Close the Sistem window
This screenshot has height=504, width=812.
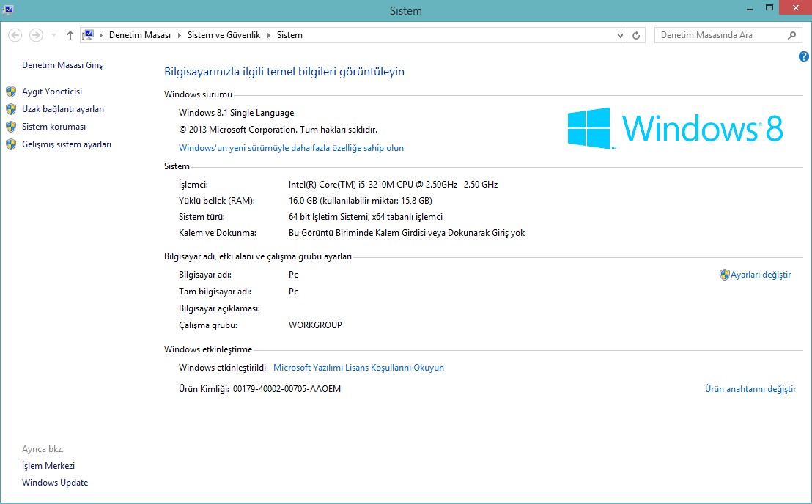(x=795, y=8)
